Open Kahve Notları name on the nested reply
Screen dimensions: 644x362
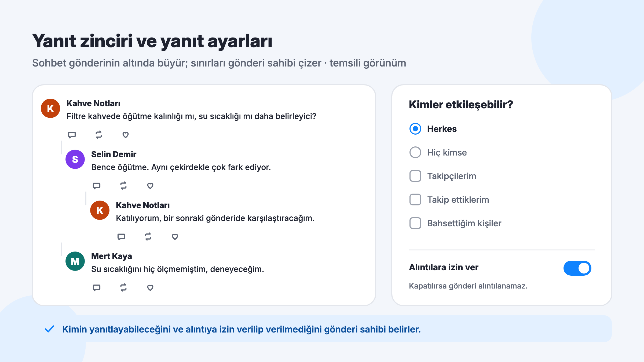click(x=143, y=205)
